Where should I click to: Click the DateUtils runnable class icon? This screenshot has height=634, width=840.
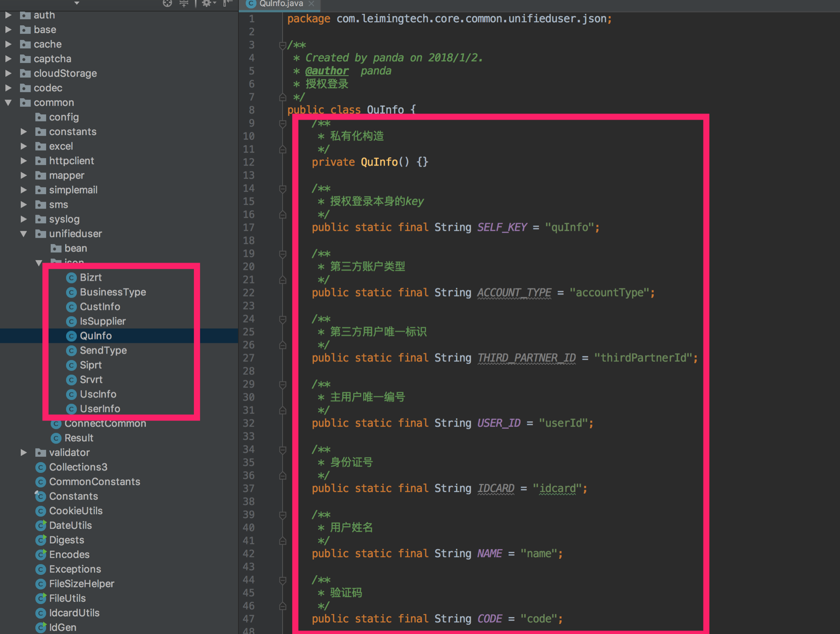tap(41, 525)
